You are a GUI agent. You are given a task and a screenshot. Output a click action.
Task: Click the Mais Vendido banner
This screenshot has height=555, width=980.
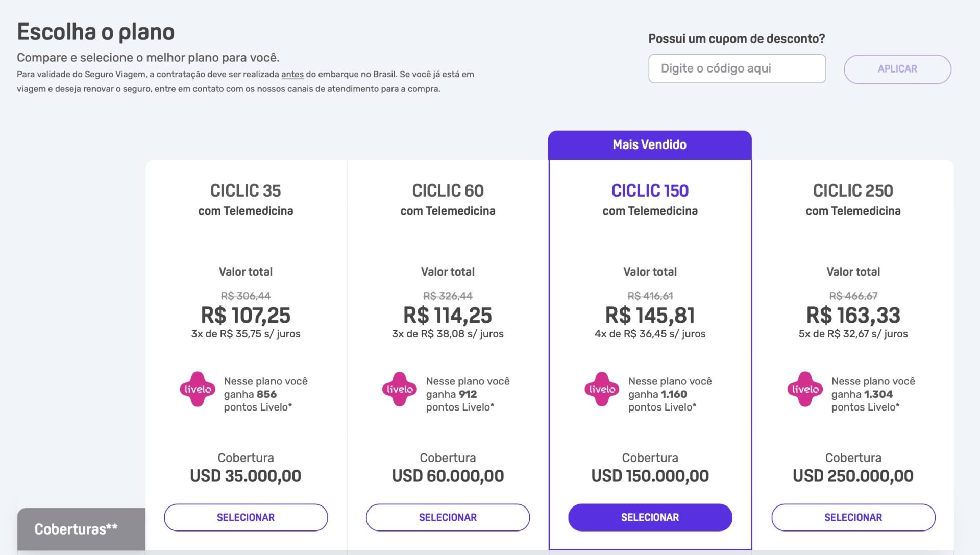(650, 145)
